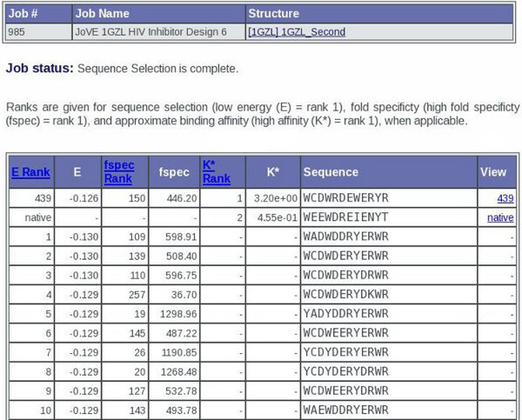Click fspec value 1190.85

point(179,353)
